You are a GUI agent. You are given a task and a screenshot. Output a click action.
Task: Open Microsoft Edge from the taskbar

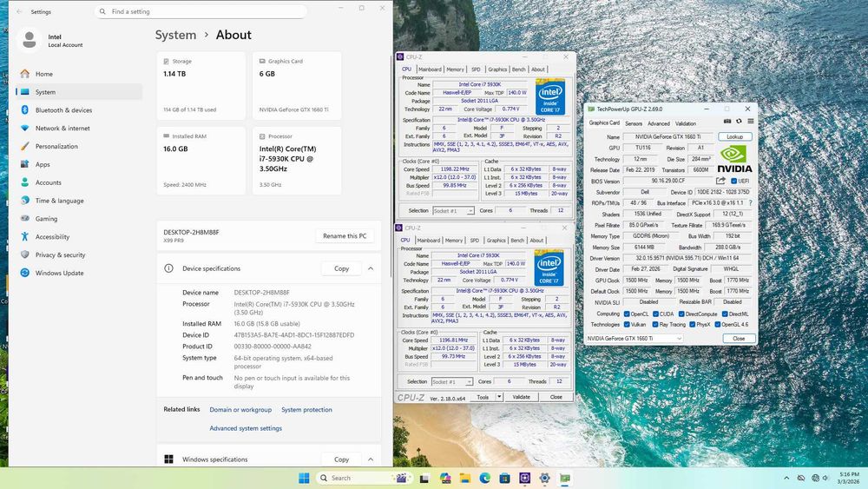coord(484,478)
